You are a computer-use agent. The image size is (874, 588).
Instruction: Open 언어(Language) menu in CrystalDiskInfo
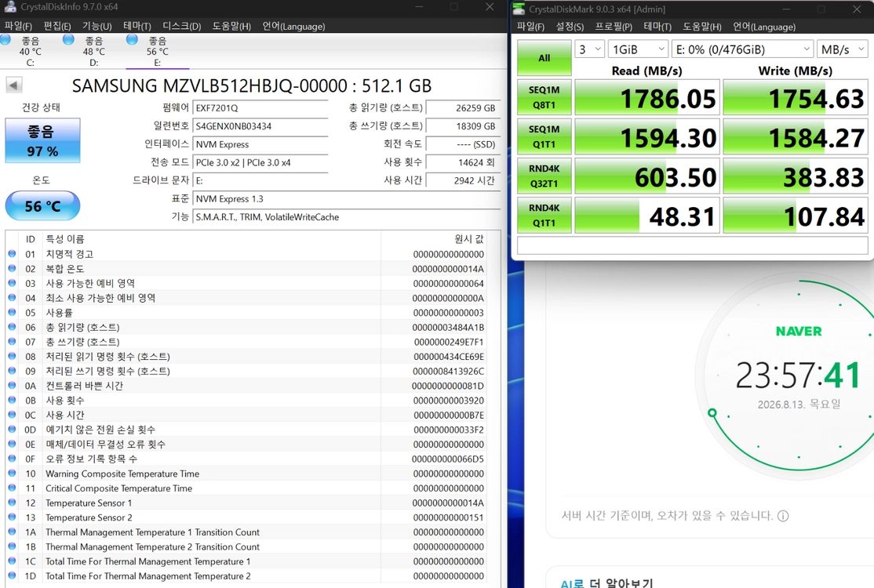point(293,26)
